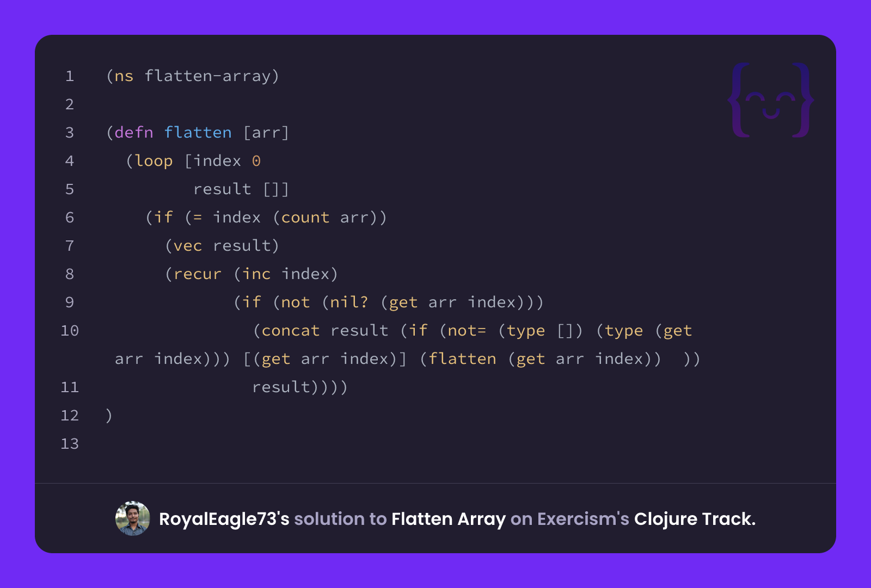
Task: Click the 'inc' call on line 8
Action: pyautogui.click(x=256, y=274)
